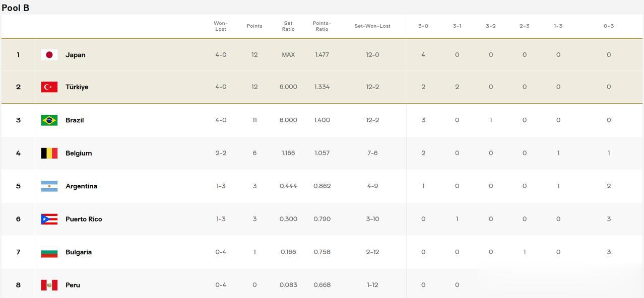Select Argentina's 0.444 set ratio
The height and width of the screenshot is (298, 644).
pos(288,186)
